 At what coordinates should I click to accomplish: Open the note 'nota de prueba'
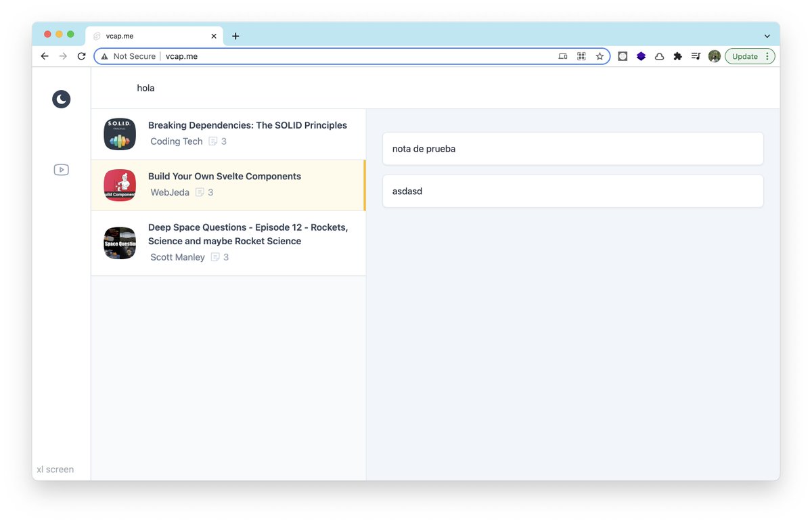pos(573,149)
